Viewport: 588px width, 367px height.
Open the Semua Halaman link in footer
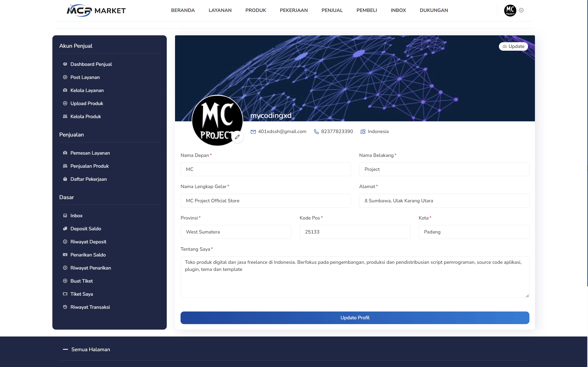tap(90, 350)
